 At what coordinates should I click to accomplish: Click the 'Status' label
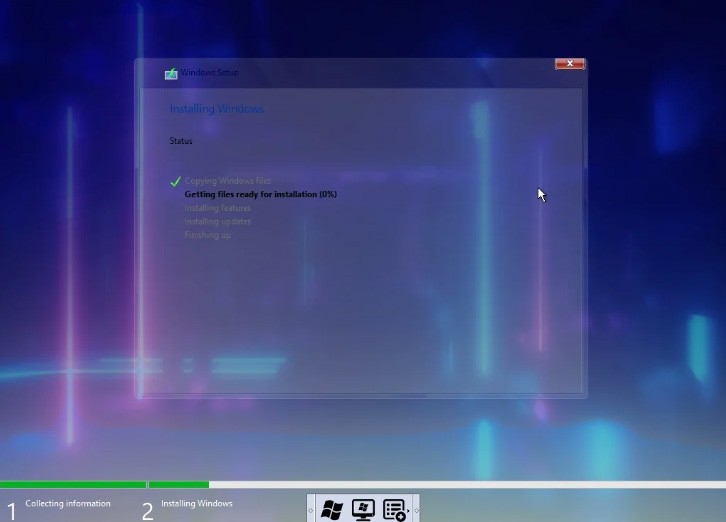point(181,141)
